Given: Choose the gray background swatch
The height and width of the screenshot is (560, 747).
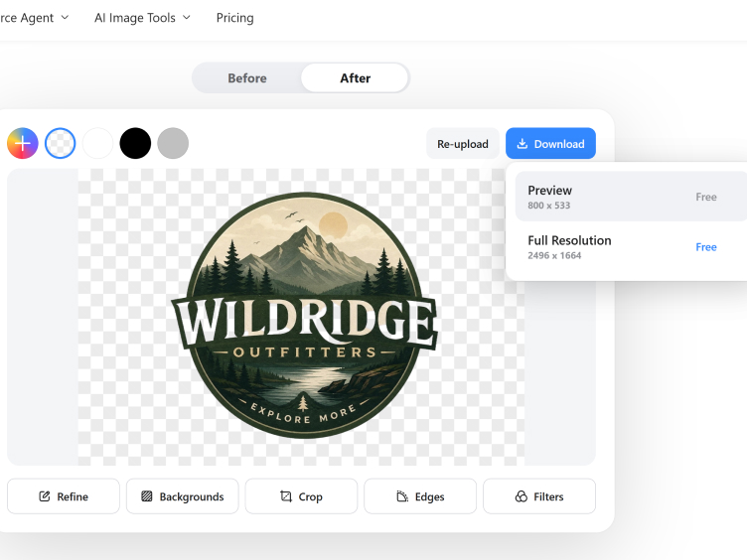Looking at the screenshot, I should pos(173,143).
